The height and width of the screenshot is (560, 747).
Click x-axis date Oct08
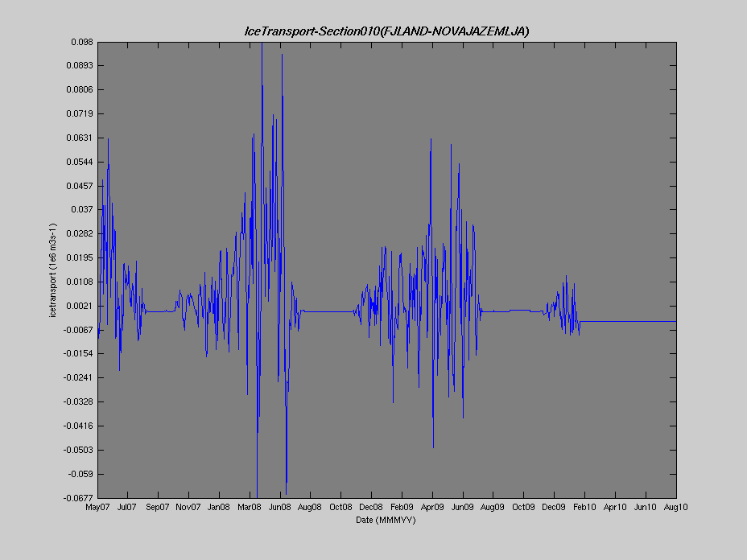point(340,507)
